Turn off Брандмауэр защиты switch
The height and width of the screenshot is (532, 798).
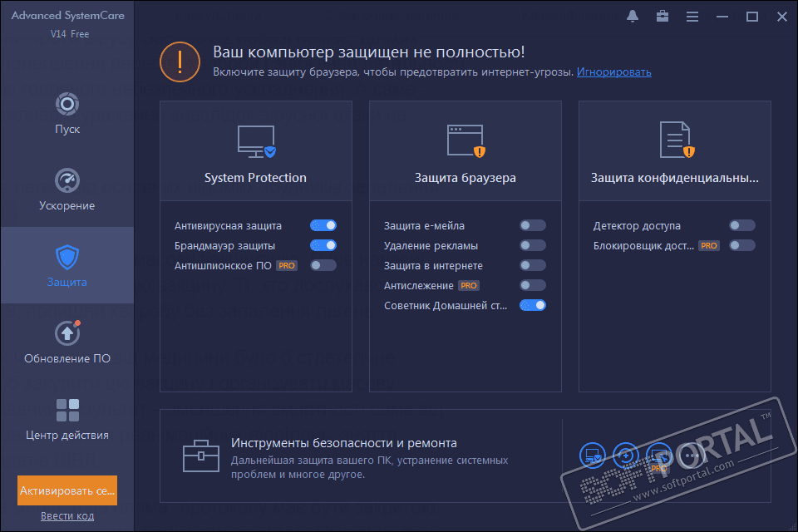pyautogui.click(x=323, y=245)
